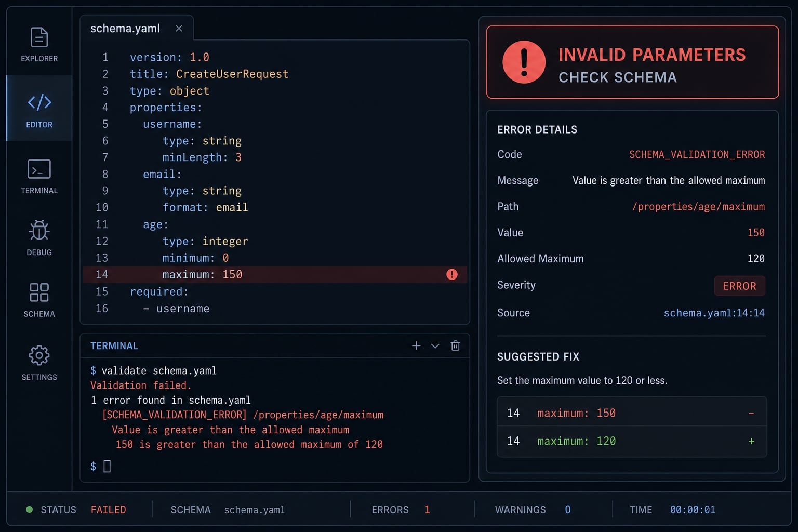Screen dimensions: 798x532
Task: Open the Explorer sidebar panel
Action: coord(39,45)
